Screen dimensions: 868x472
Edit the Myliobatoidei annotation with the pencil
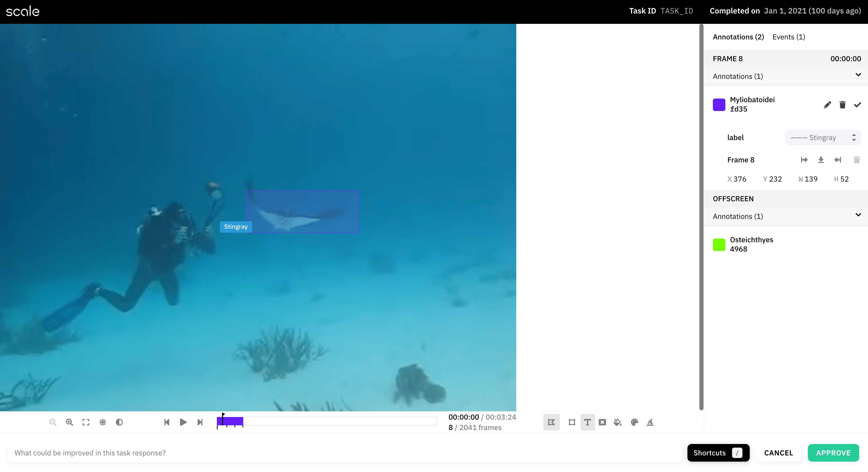[x=827, y=105]
